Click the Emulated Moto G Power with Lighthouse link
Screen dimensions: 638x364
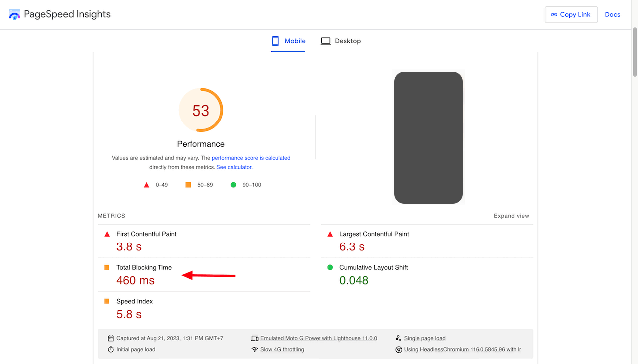tap(319, 338)
